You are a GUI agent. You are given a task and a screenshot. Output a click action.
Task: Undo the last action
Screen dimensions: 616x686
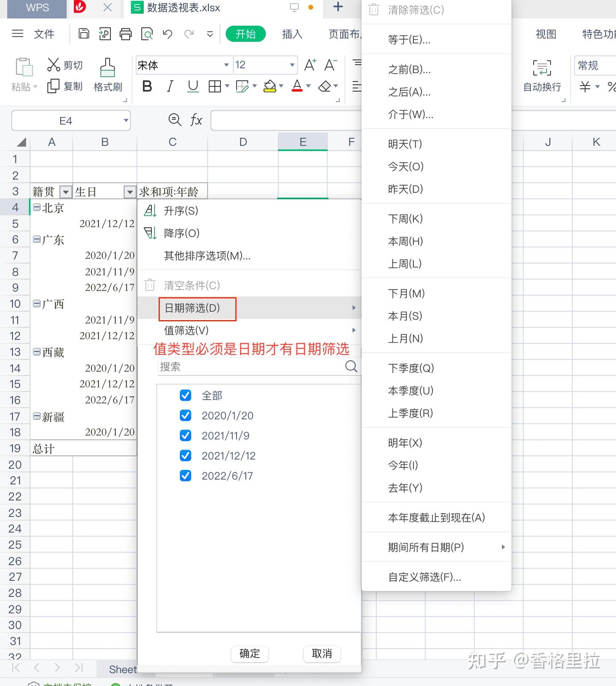[168, 33]
